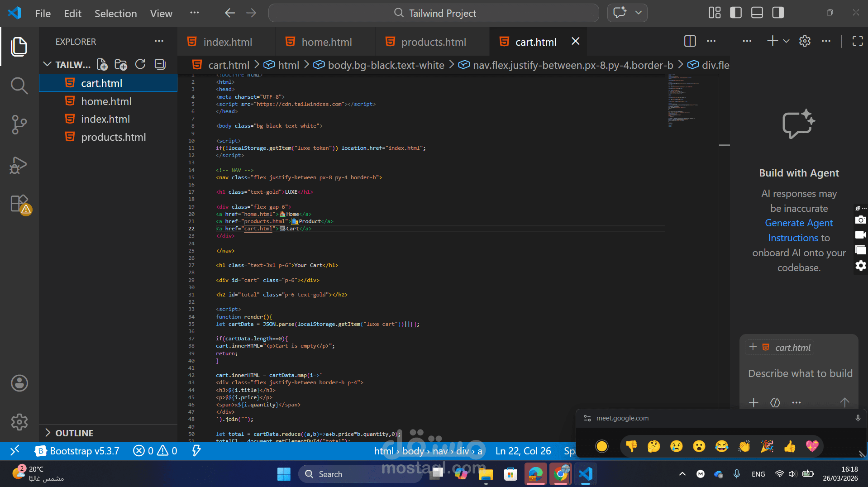Toggle the primary side bar
Image resolution: width=868 pixels, height=487 pixels.
[736, 13]
